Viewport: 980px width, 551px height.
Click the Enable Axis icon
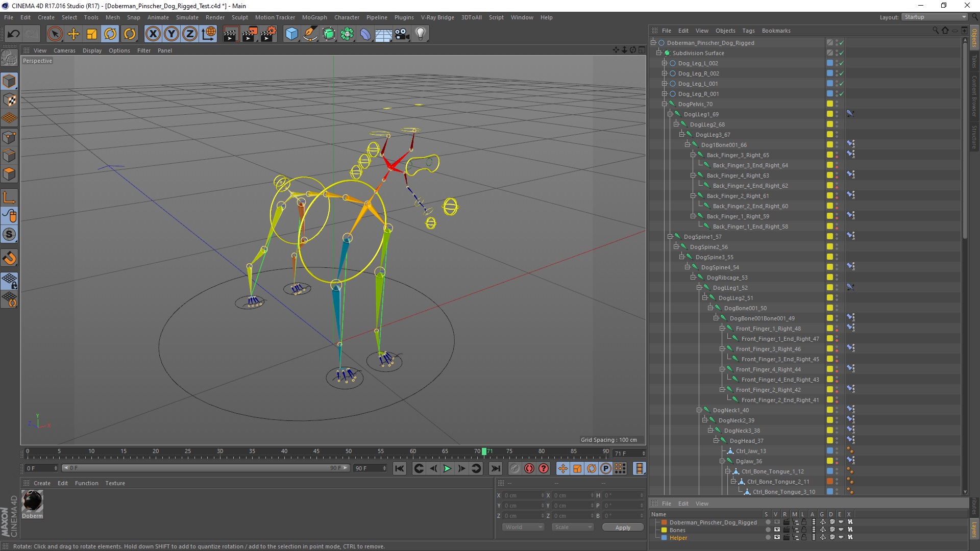tap(9, 197)
